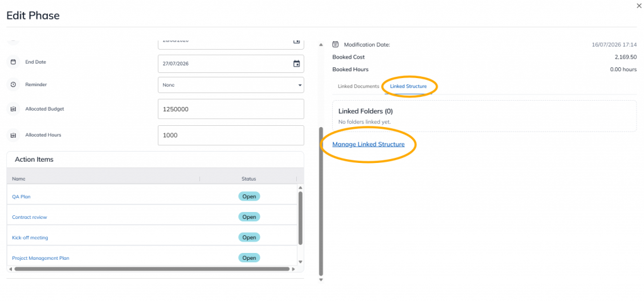Click the Booked Cost value 2,169.50
The image size is (644, 302).
[626, 57]
